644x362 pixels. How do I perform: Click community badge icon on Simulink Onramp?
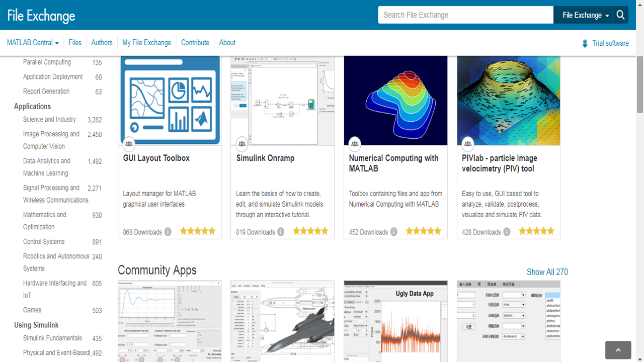[x=242, y=144]
